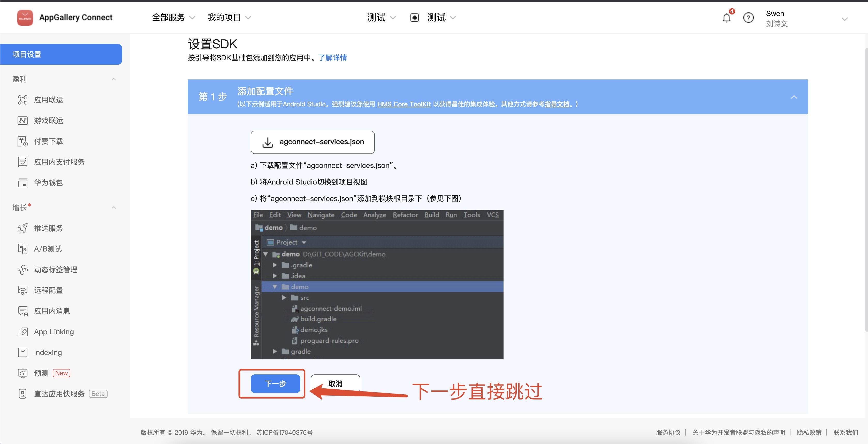The width and height of the screenshot is (868, 444).
Task: Expand the Swen account menu chevron
Action: pos(844,19)
